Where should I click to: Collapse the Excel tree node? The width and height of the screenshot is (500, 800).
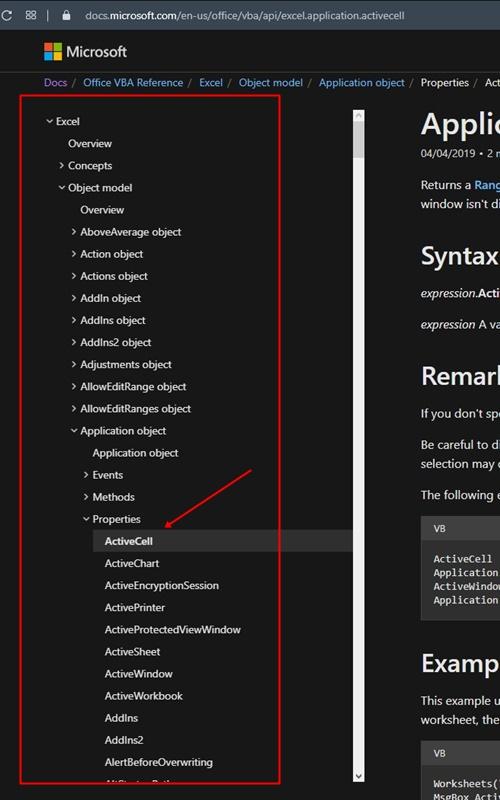tap(49, 121)
